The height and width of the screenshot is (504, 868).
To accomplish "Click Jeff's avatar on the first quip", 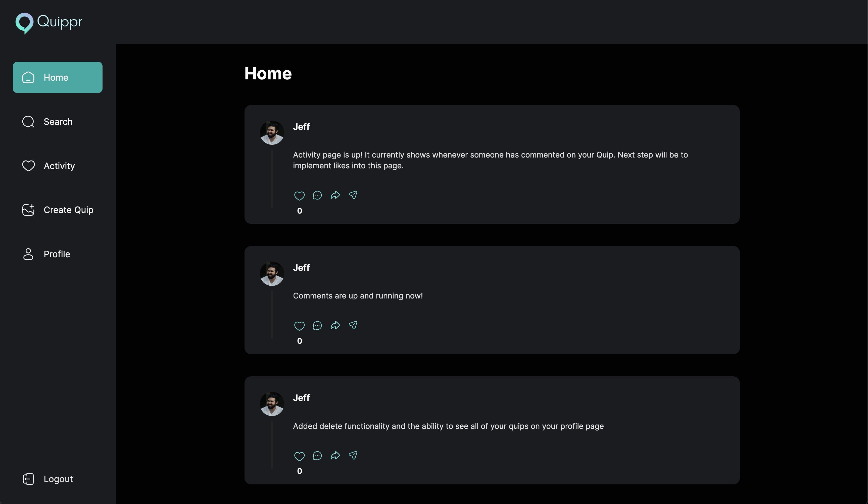I will (272, 133).
